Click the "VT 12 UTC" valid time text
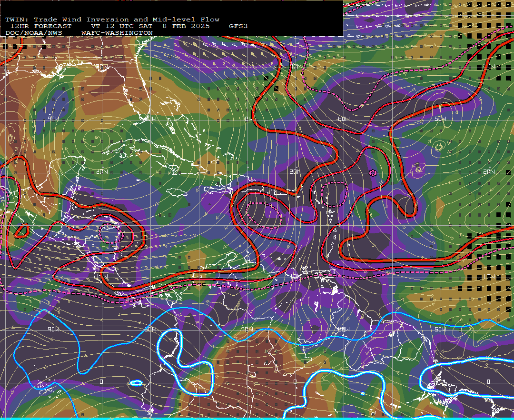 tap(112, 26)
